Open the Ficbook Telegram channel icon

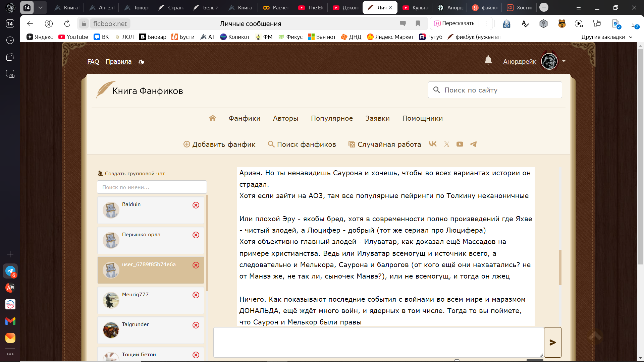[473, 144]
